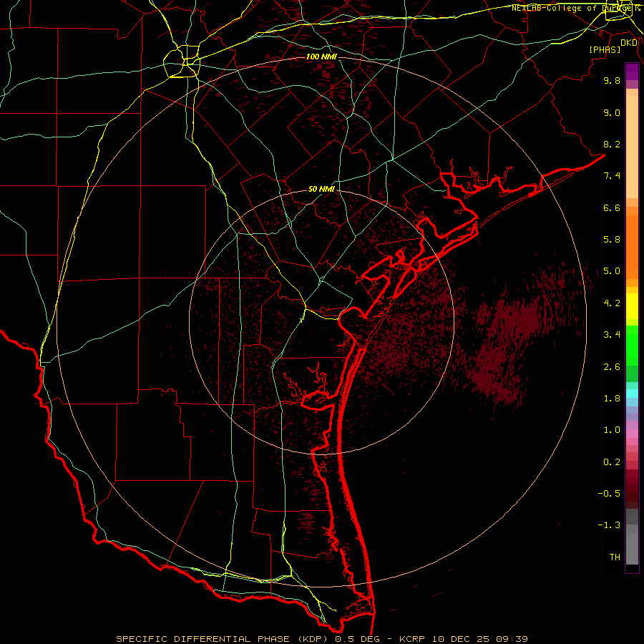The height and width of the screenshot is (644, 644).
Task: Click the 9.0 value on the color scale
Action: [x=612, y=112]
